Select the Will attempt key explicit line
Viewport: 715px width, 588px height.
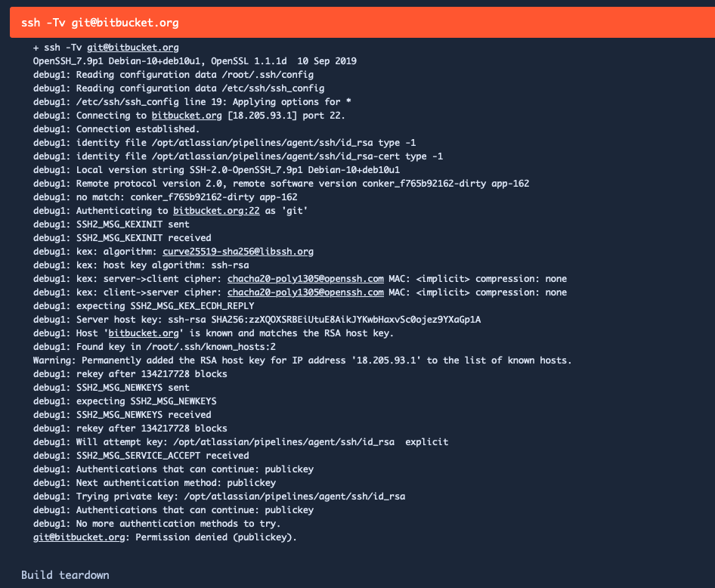pyautogui.click(x=241, y=441)
